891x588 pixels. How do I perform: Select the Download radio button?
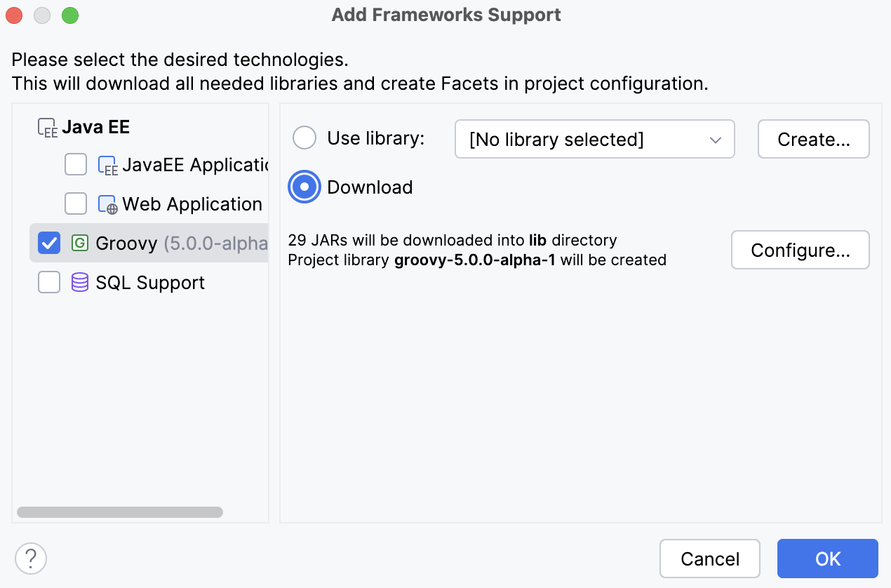click(304, 187)
